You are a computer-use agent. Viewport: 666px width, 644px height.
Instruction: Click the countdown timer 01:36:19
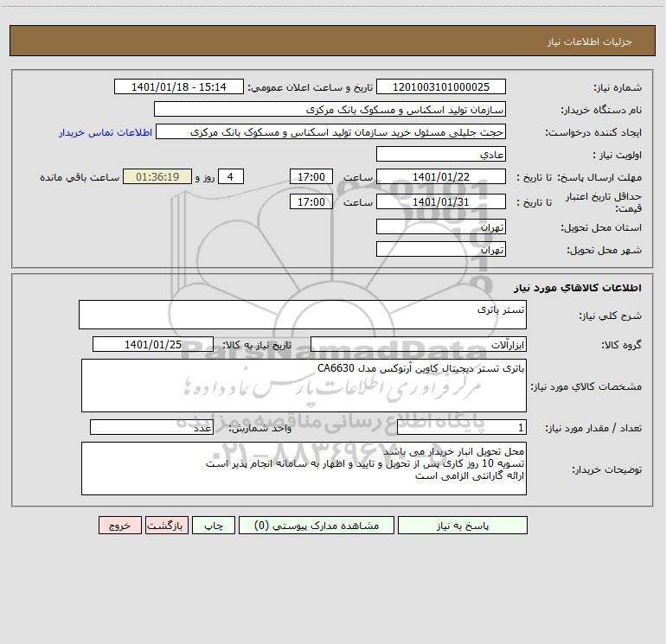pos(157,176)
